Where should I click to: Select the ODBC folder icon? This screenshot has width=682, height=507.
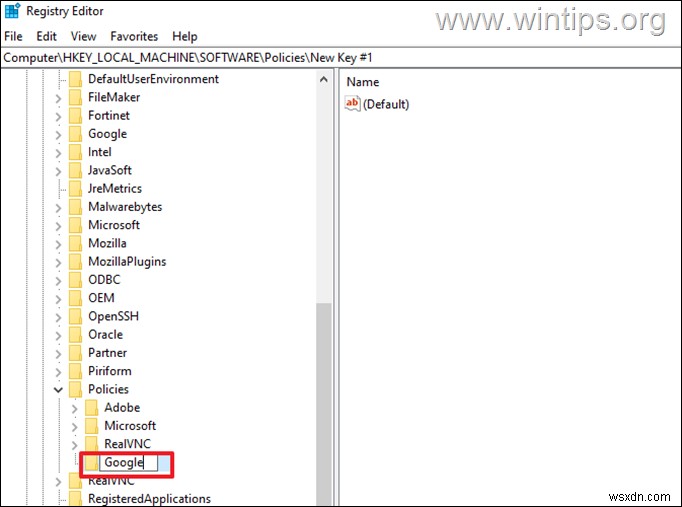(x=75, y=280)
